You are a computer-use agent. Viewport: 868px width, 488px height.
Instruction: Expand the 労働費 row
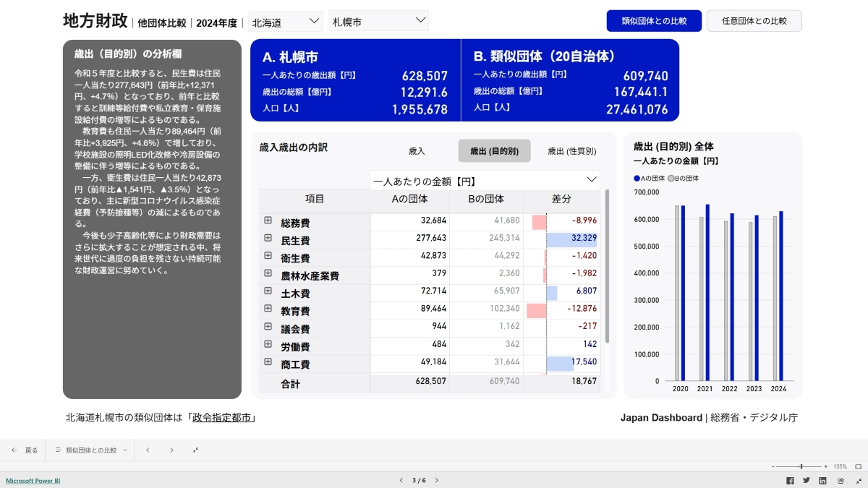[268, 344]
